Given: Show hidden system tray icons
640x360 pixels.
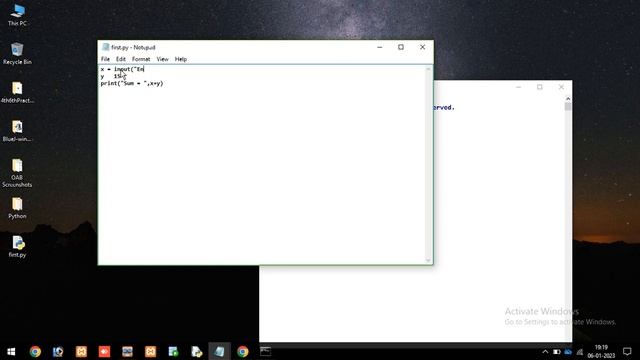Looking at the screenshot, I should pos(545,352).
